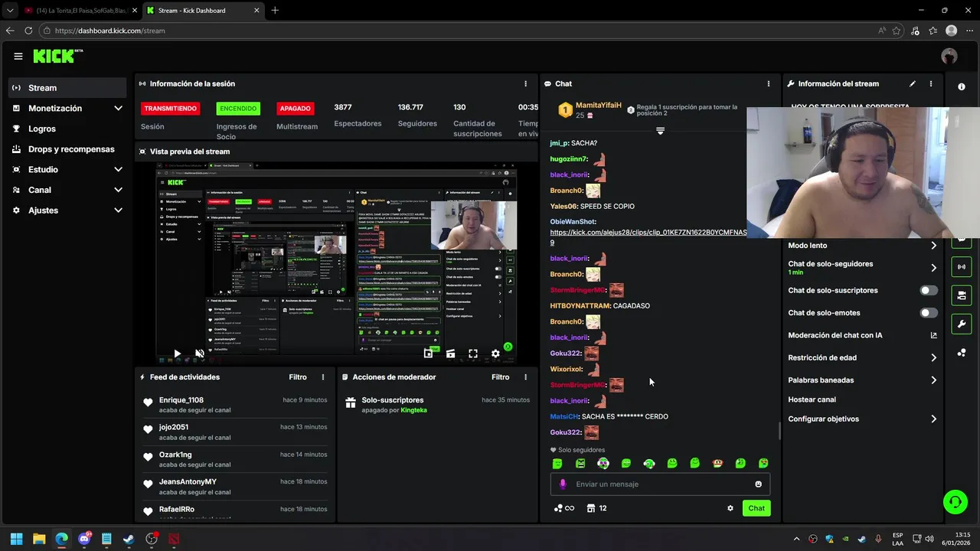Open the emoji picker in message box
Image resolution: width=980 pixels, height=551 pixels.
pyautogui.click(x=759, y=484)
